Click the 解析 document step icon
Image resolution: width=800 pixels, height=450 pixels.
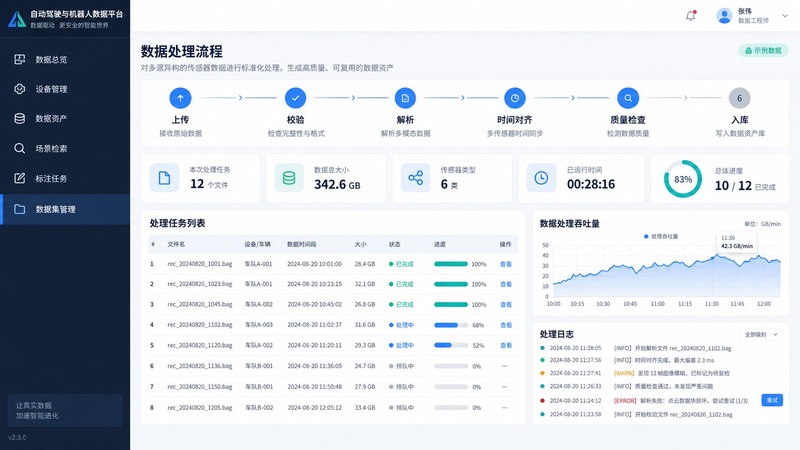tap(405, 98)
